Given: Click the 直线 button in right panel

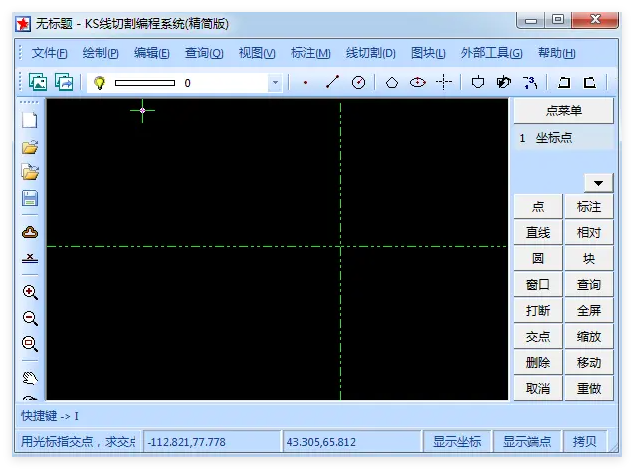Looking at the screenshot, I should 538,232.
